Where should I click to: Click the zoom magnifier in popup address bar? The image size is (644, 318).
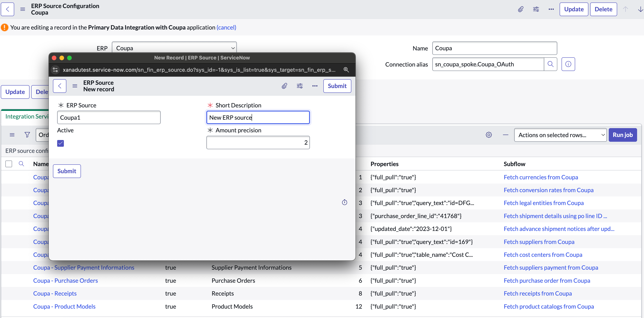click(x=346, y=70)
